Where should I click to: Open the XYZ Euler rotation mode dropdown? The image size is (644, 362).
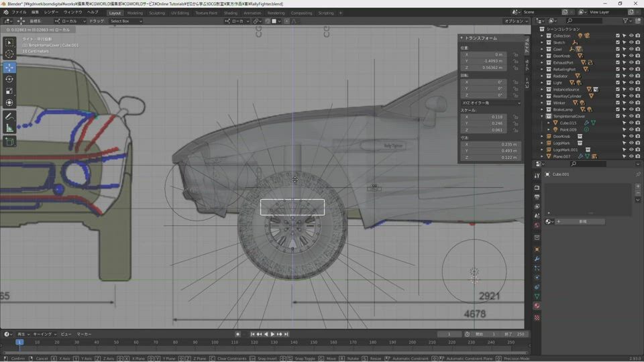[490, 103]
